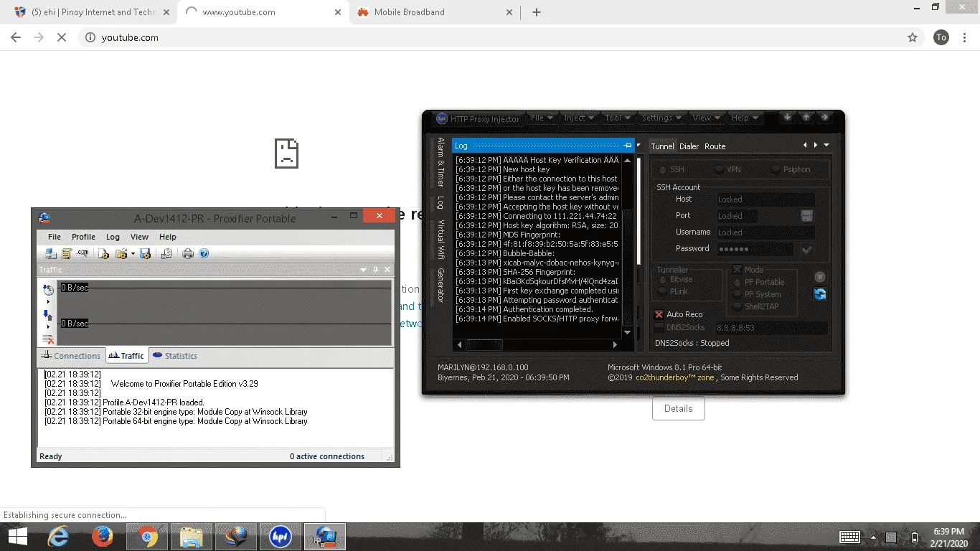Click SSH Password field
Image resolution: width=980 pixels, height=551 pixels.
[x=755, y=249]
